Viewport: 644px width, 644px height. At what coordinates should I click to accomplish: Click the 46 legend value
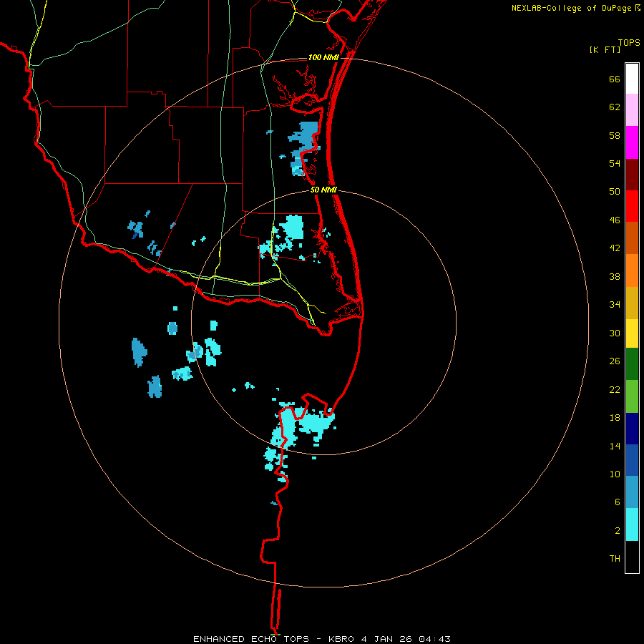pos(615,220)
